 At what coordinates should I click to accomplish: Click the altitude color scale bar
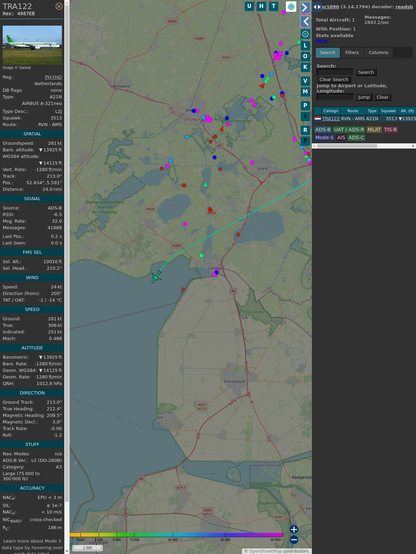point(176,535)
